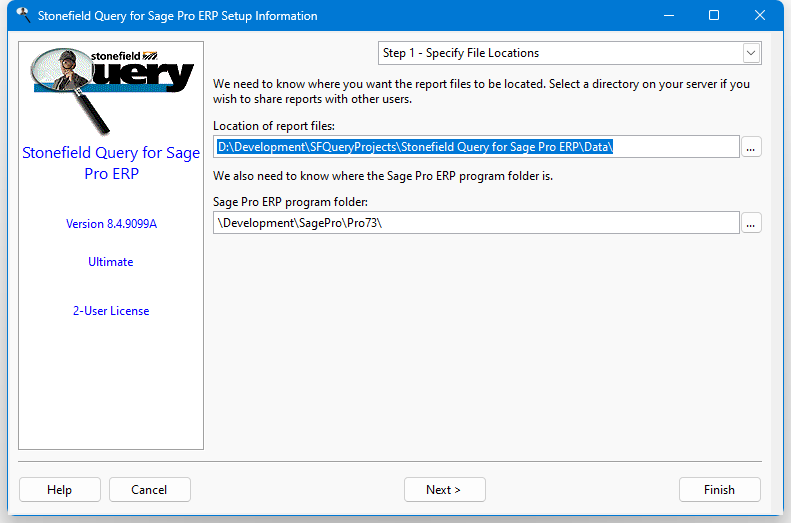Click the 2-User License text

tap(111, 311)
